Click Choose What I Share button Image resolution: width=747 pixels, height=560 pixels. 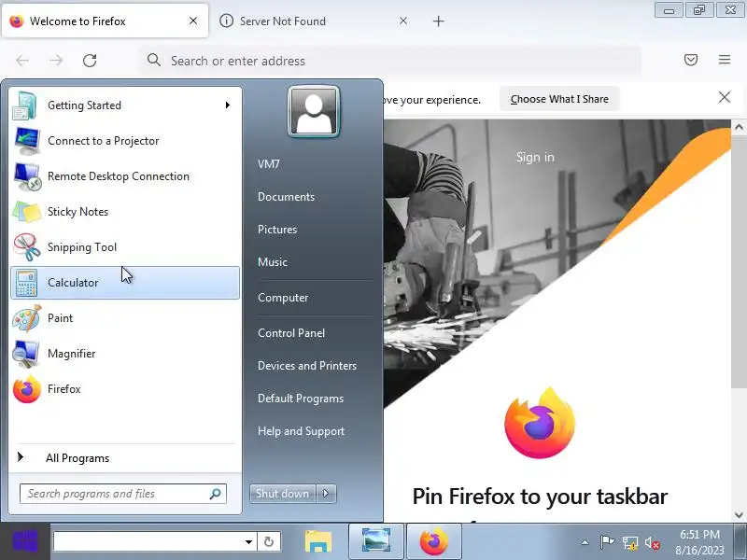[559, 99]
